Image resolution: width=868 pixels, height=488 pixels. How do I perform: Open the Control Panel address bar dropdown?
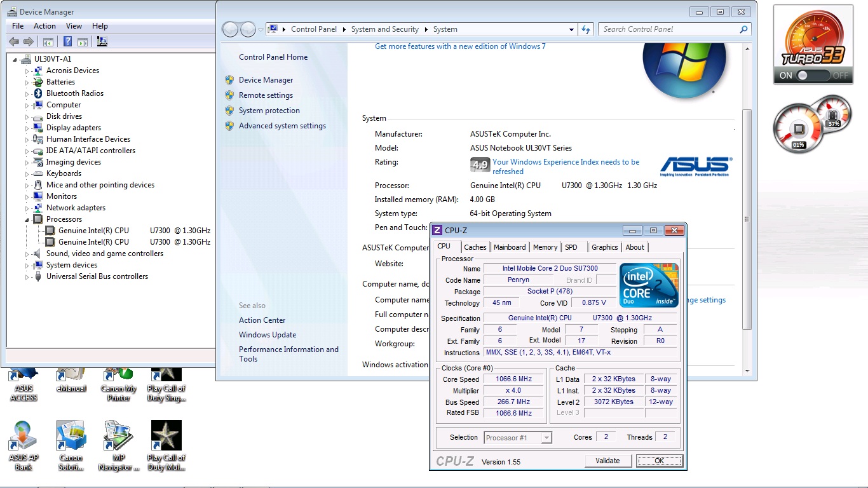[572, 29]
